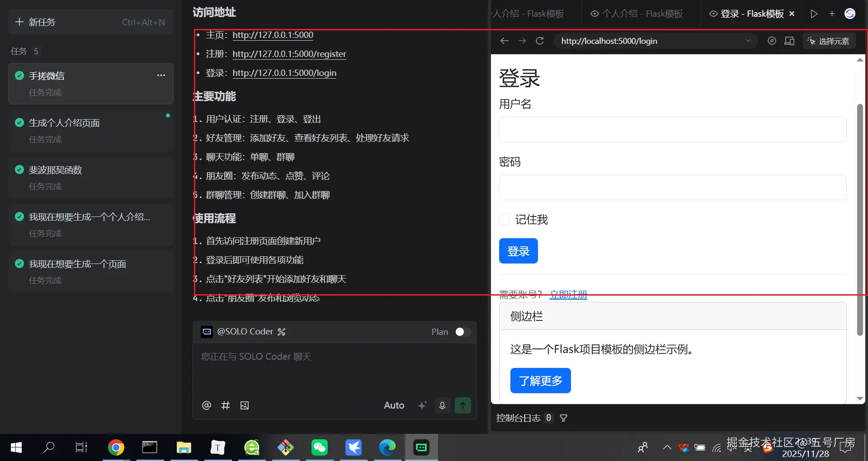
Task: Click the SOLO Coder tools icon
Action: point(281,332)
